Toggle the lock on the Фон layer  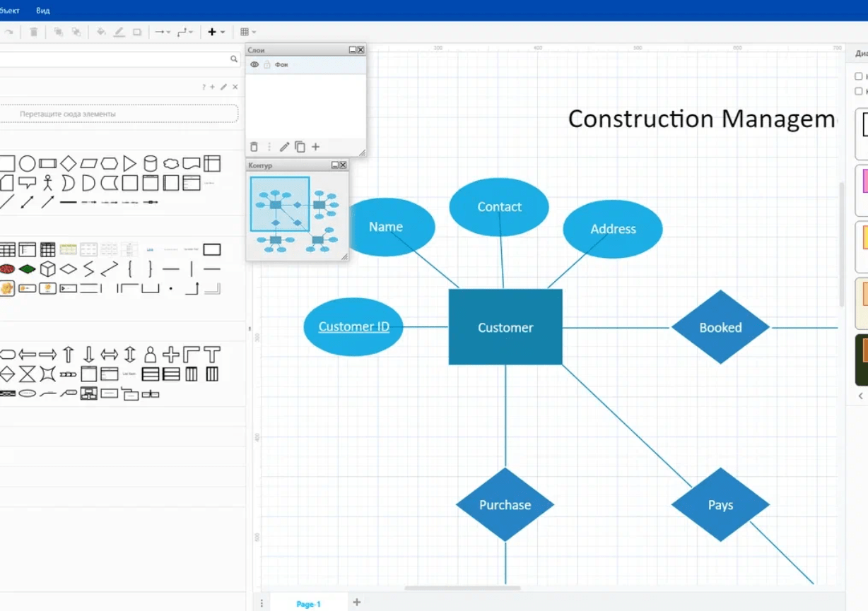(x=267, y=65)
